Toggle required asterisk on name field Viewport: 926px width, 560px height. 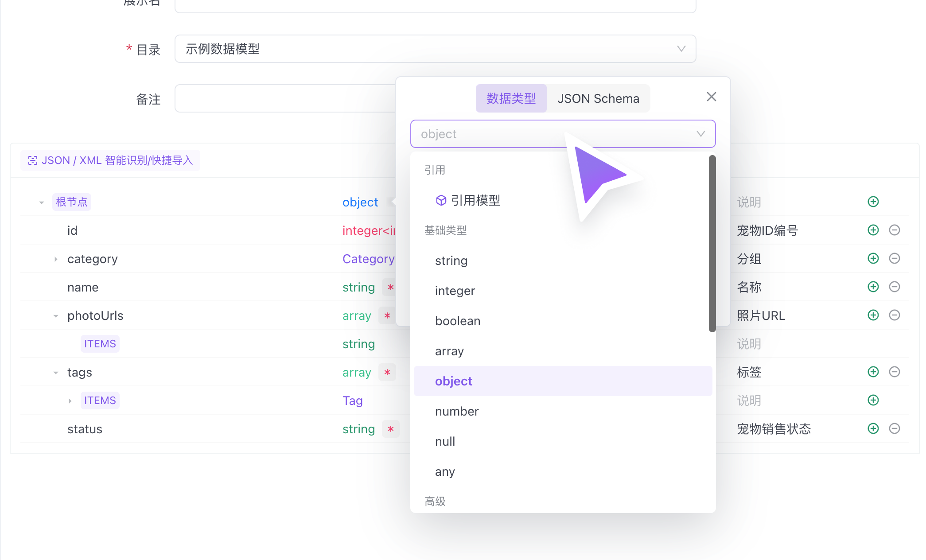(x=390, y=287)
